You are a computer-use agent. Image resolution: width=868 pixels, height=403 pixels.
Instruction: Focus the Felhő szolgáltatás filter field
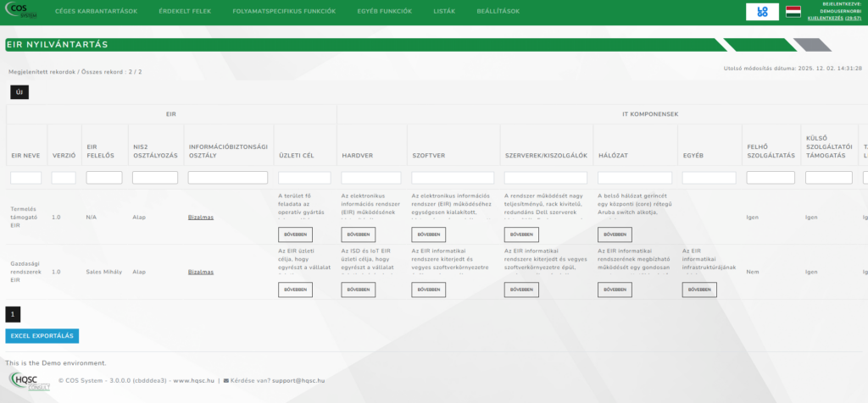click(771, 178)
